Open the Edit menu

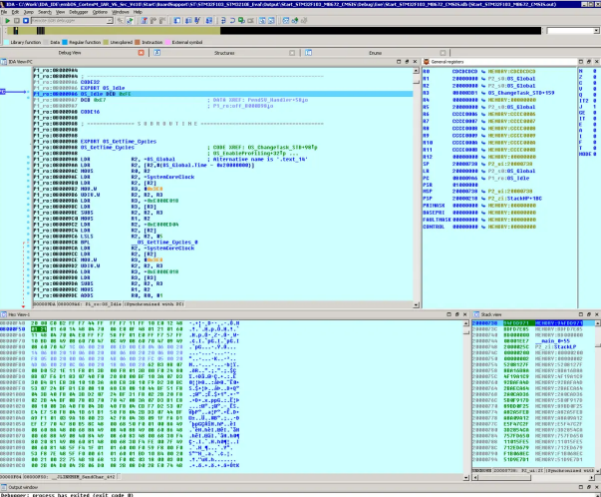(15, 12)
